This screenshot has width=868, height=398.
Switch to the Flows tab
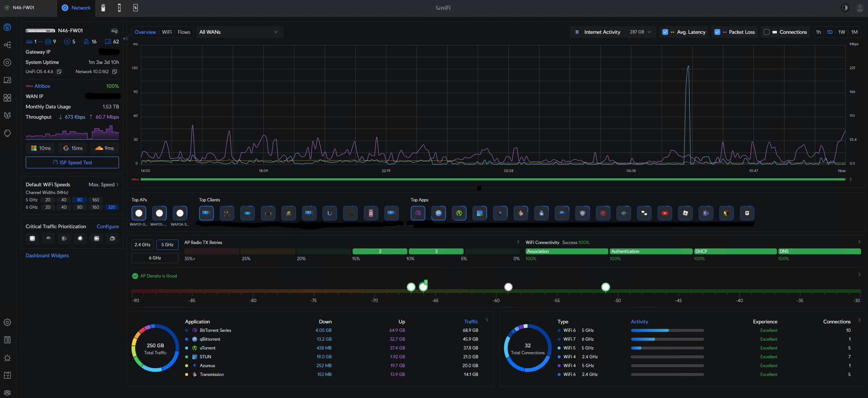coord(184,32)
